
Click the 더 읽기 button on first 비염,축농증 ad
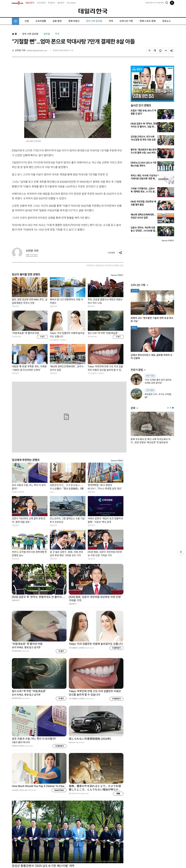click(42, 337)
